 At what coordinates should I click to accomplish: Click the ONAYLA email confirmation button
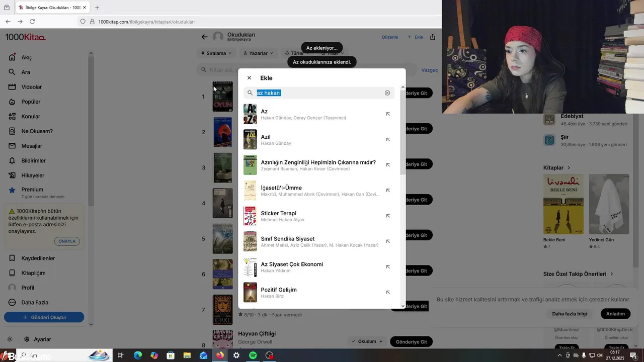pyautogui.click(x=67, y=241)
